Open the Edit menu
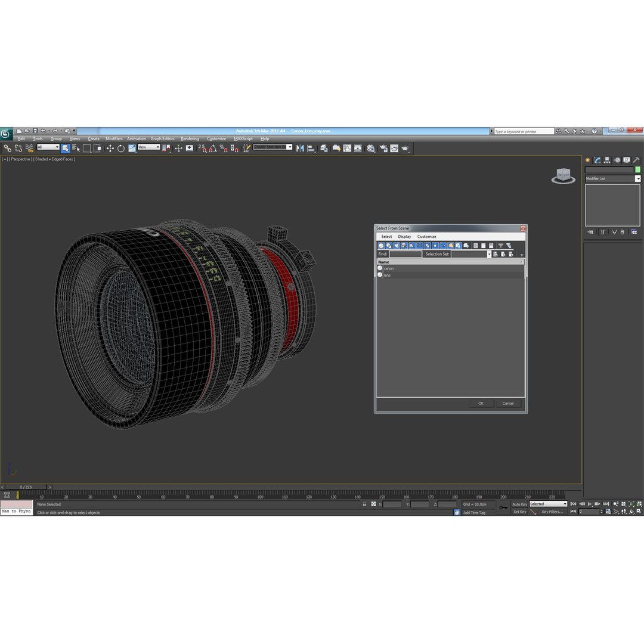Screen dimensions: 644x644 (x=21, y=139)
